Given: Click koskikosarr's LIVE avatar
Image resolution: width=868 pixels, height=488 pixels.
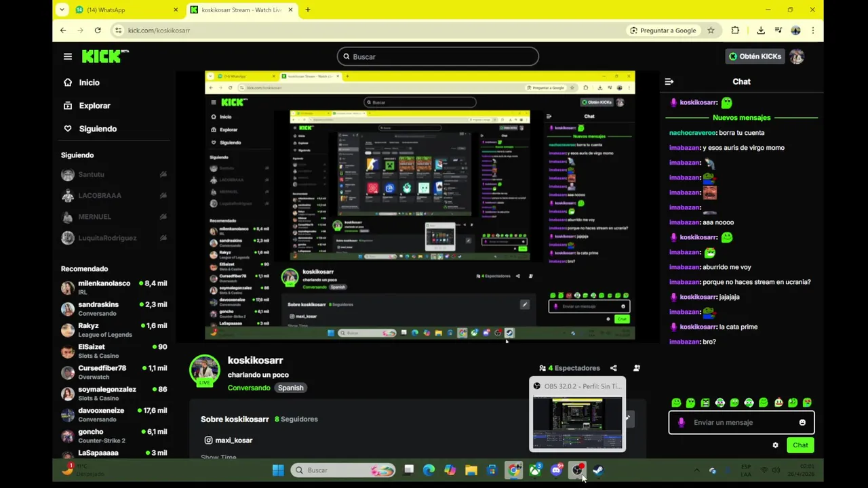Looking at the screenshot, I should (204, 371).
